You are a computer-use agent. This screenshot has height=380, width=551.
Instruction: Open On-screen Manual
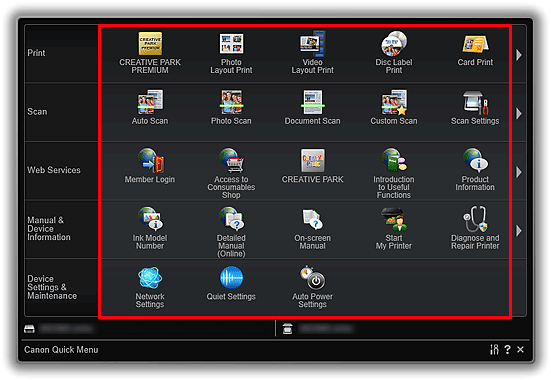coord(312,228)
